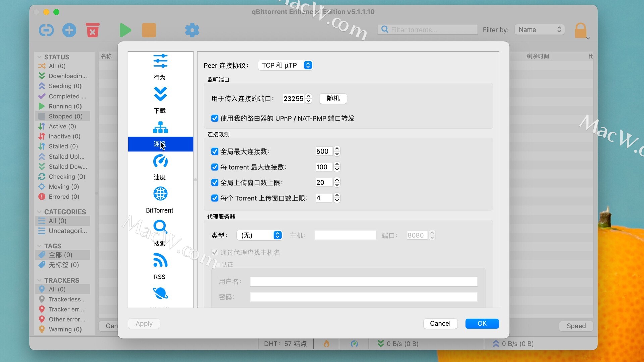This screenshot has width=644, height=362.
Task: Select the 行为 behavior settings icon
Action: (x=160, y=61)
